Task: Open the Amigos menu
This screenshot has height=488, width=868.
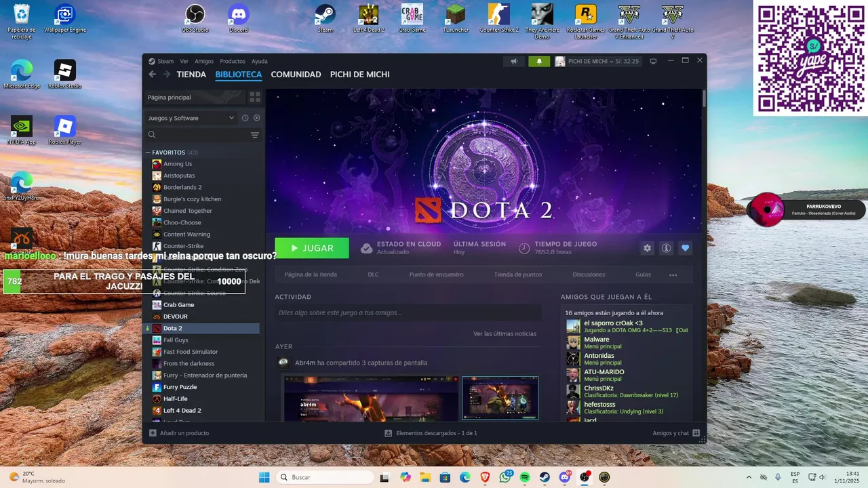Action: [204, 61]
